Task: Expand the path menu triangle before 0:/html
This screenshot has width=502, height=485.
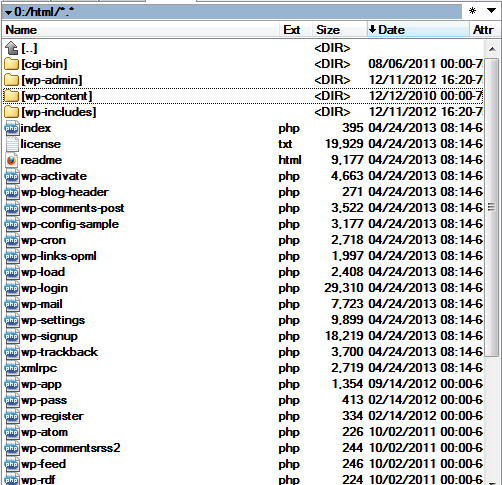Action: [x=8, y=13]
